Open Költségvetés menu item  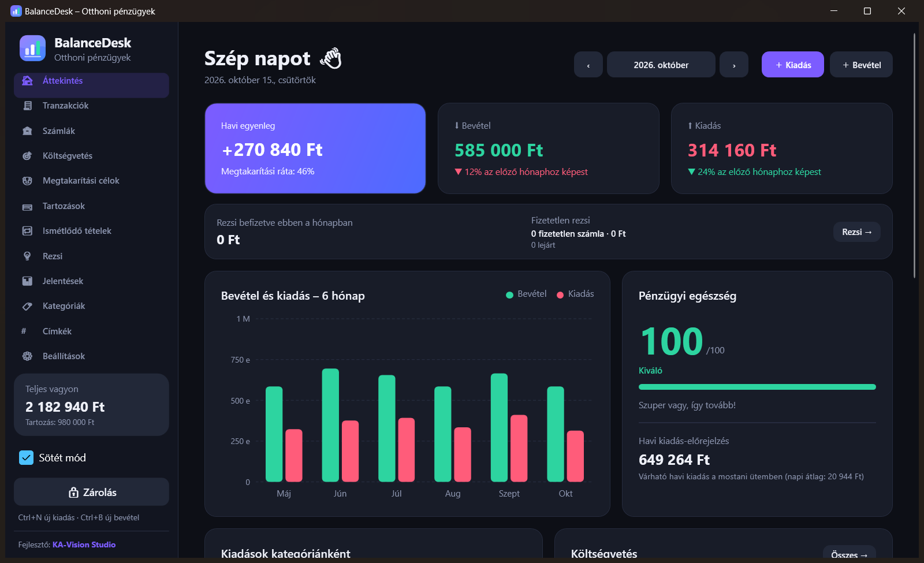coord(91,156)
